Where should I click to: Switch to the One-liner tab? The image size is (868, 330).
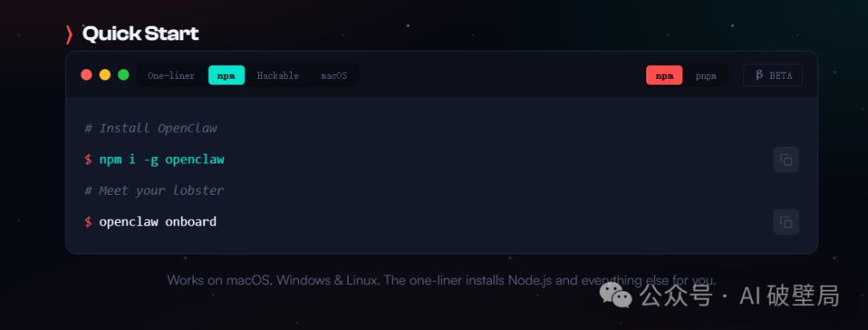[171, 76]
